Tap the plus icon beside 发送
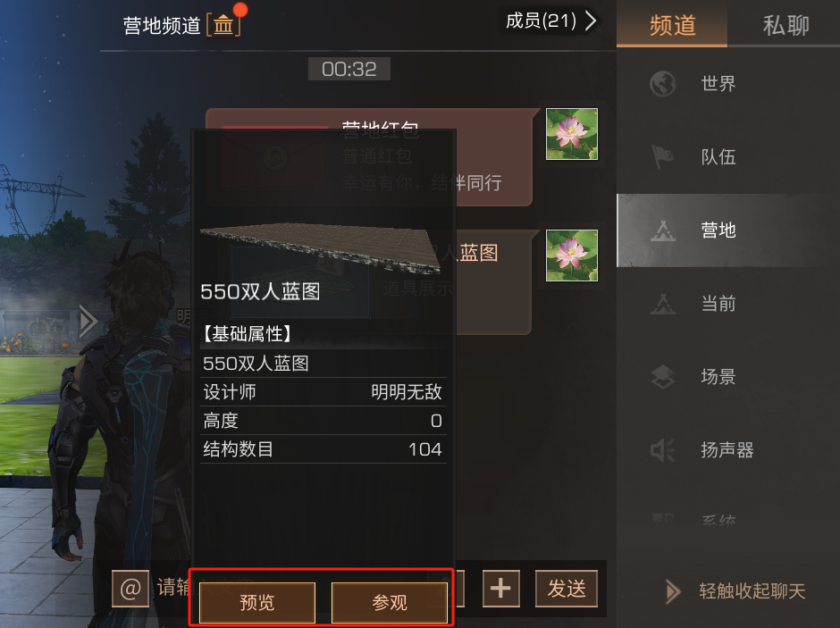Image resolution: width=840 pixels, height=628 pixels. 501,589
